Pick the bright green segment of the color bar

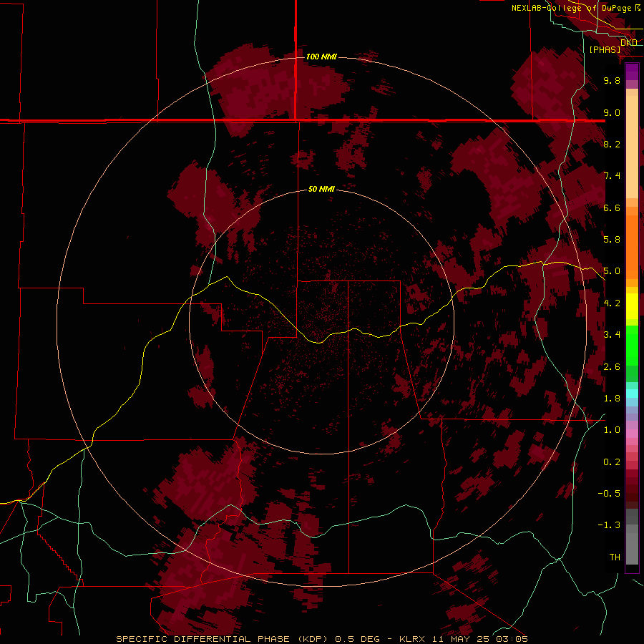(632, 346)
